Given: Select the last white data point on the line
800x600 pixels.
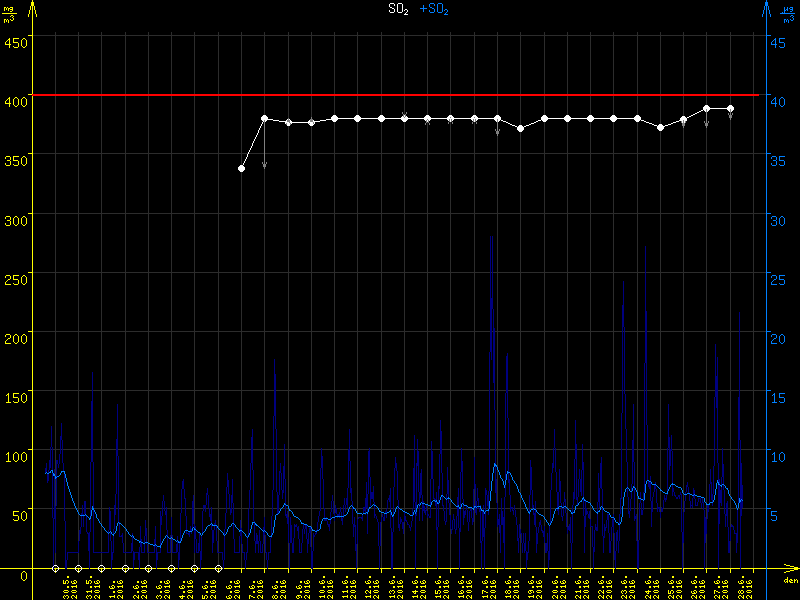Looking at the screenshot, I should (730, 108).
